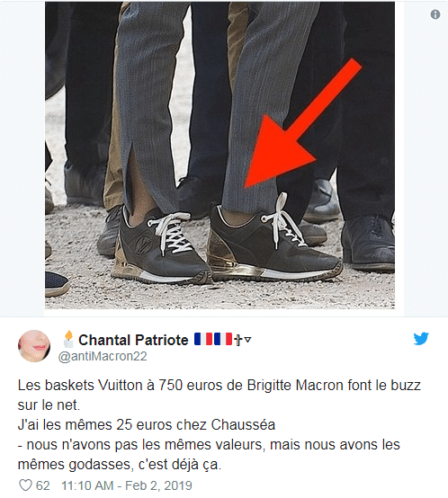Viewport: 448px width, 498px height.
Task: Open the Chantal Patriote display name link
Action: click(x=133, y=340)
